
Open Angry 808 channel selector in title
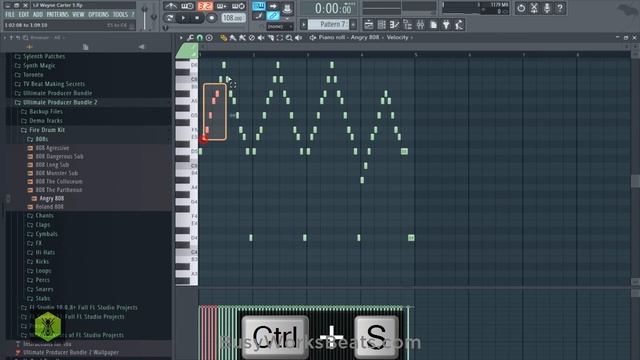pyautogui.click(x=364, y=38)
